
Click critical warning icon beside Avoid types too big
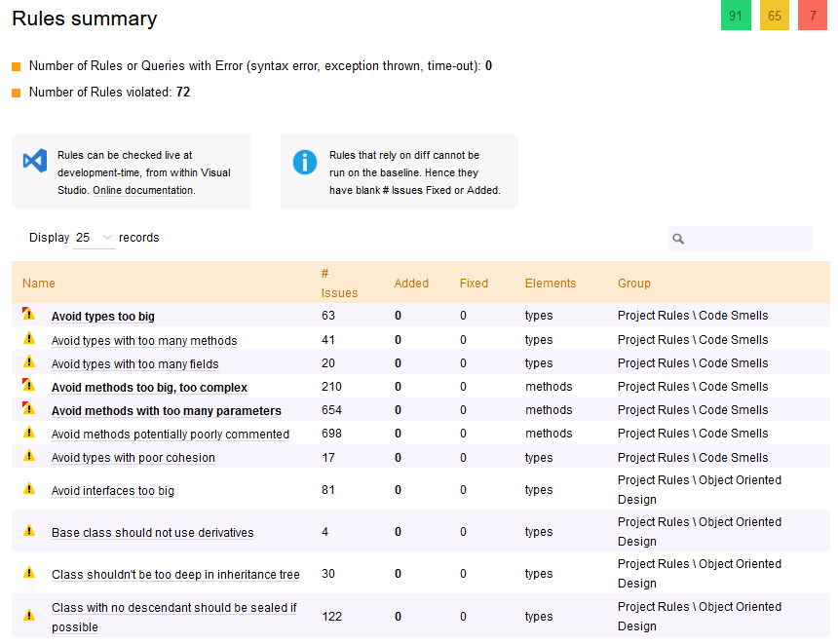click(28, 315)
